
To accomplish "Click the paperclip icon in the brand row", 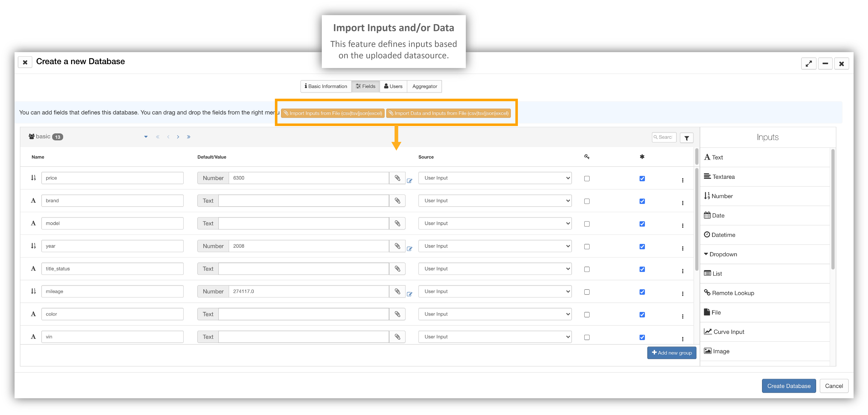I will coord(397,201).
